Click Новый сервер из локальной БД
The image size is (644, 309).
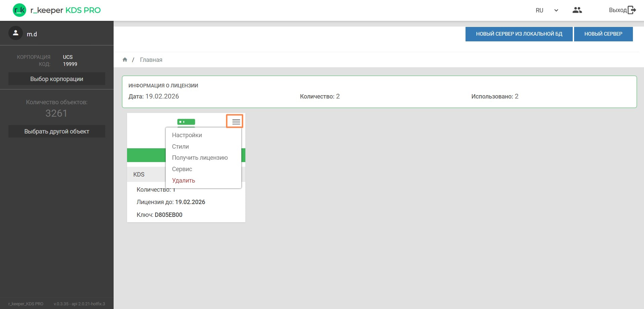click(x=519, y=34)
